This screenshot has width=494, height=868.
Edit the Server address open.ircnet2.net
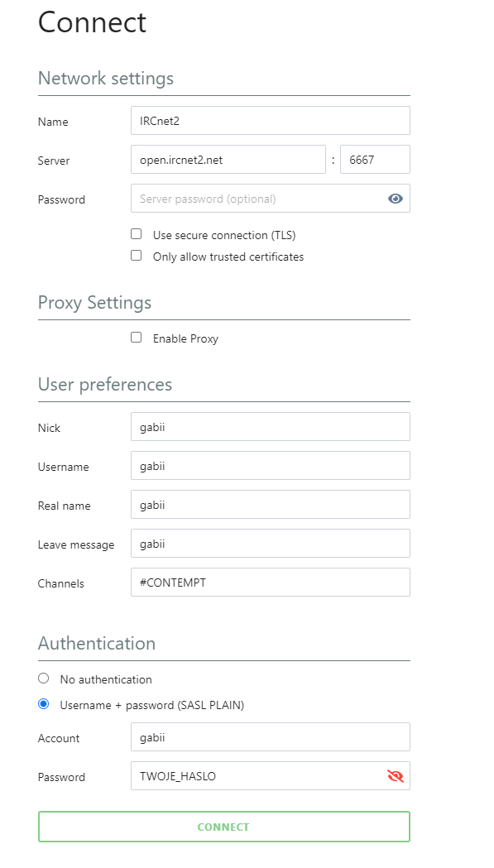pos(228,160)
